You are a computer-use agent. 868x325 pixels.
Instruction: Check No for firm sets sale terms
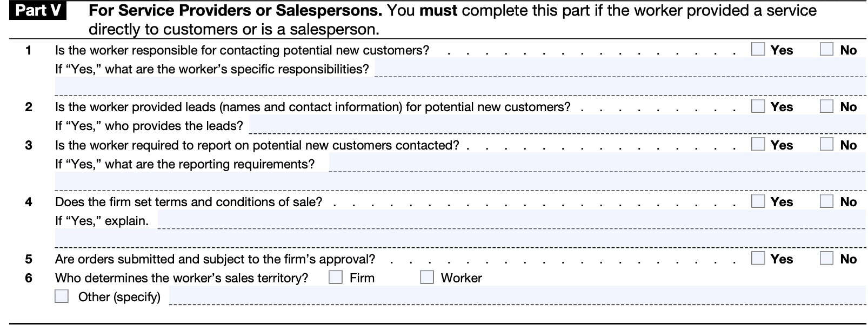[x=826, y=201]
